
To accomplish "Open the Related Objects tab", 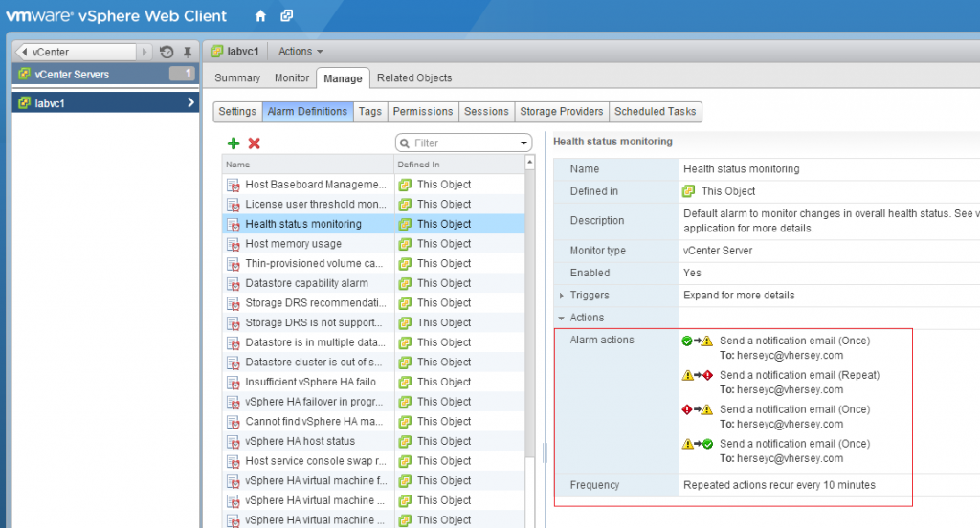I will [414, 78].
